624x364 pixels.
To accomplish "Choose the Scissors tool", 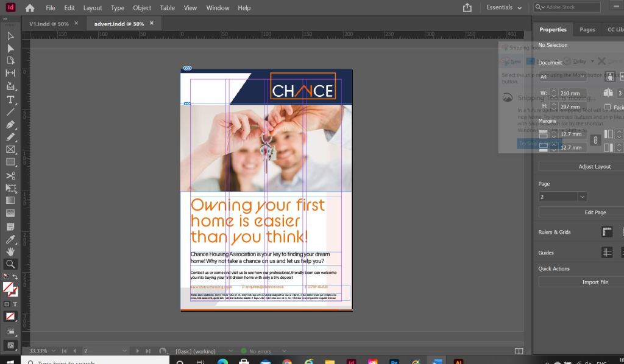I will click(x=10, y=176).
